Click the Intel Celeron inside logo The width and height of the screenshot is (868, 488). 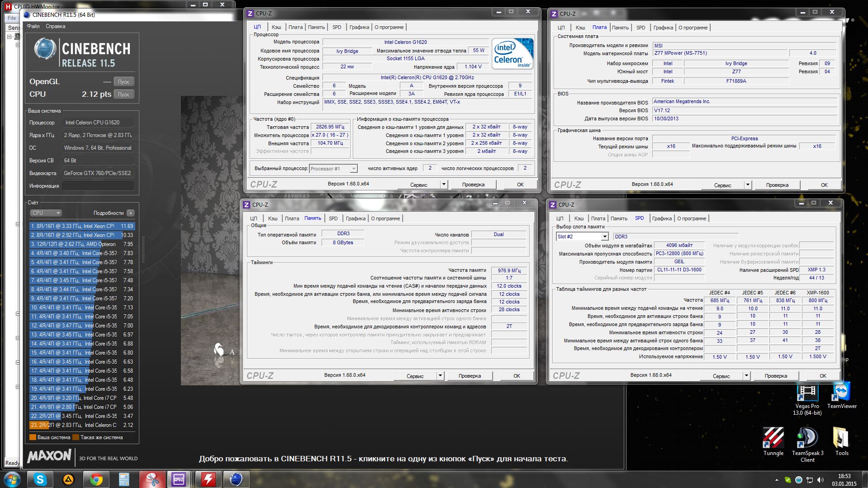tap(513, 53)
